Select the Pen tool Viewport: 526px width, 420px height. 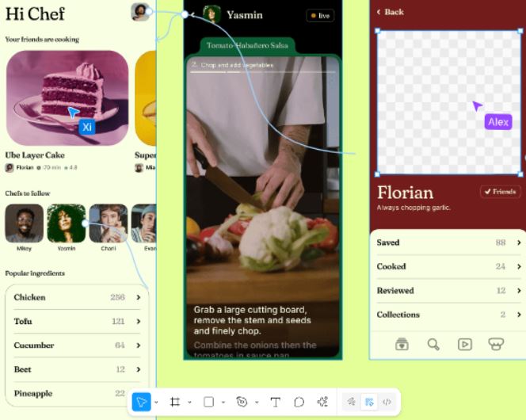[242, 402]
